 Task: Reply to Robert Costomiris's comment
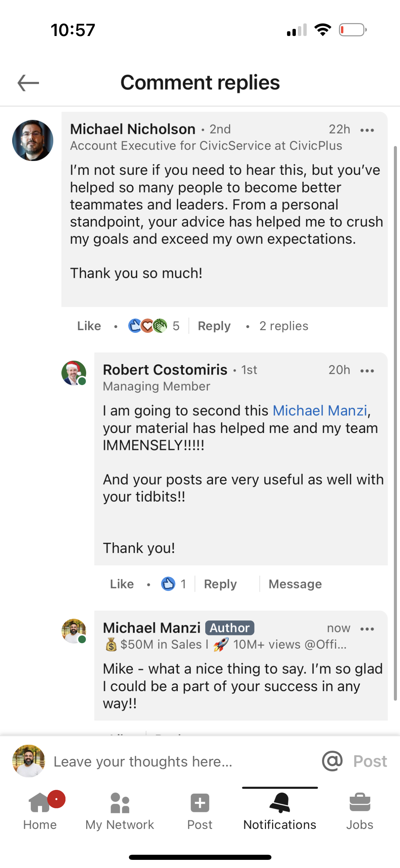220,584
